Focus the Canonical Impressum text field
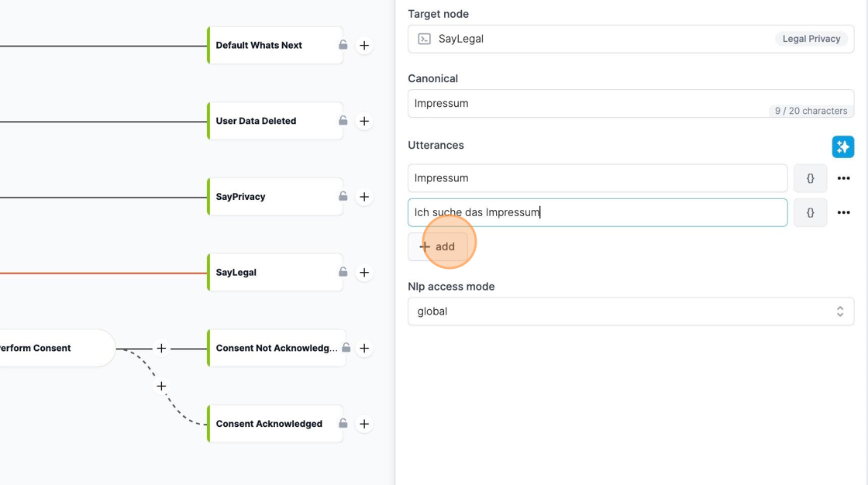 pos(631,104)
